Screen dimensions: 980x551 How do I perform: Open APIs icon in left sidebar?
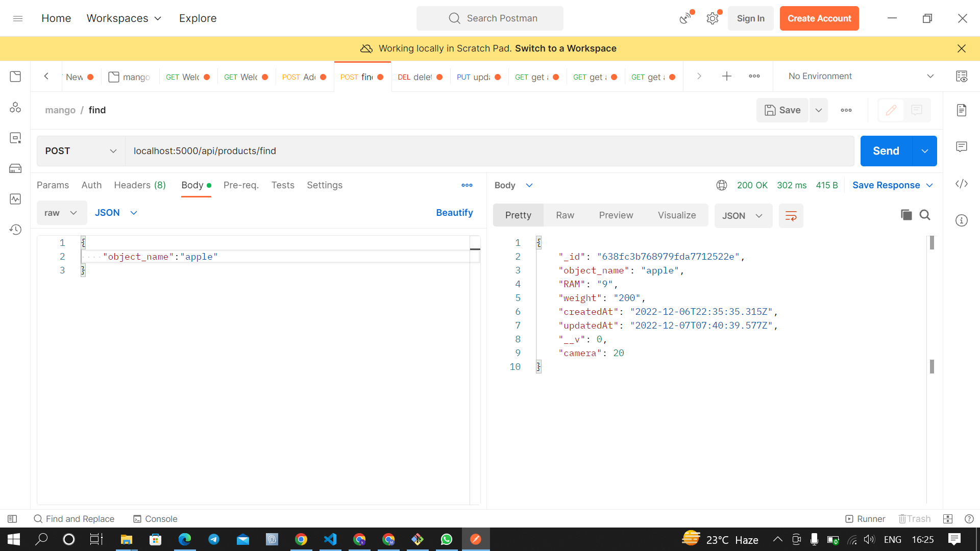[x=15, y=107]
